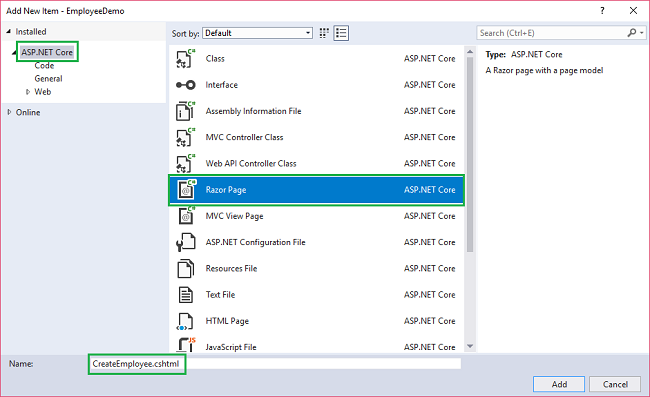
Task: Click the 'MVC Controller Class' row label
Action: [245, 137]
